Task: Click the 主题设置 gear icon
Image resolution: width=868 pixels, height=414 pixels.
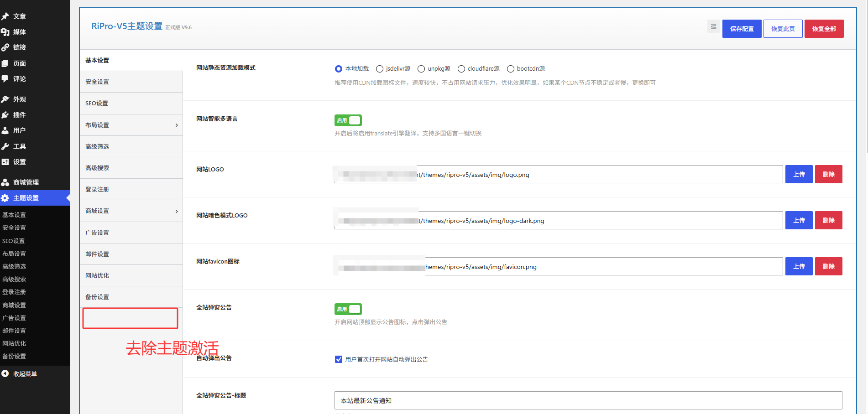Action: click(x=5, y=198)
